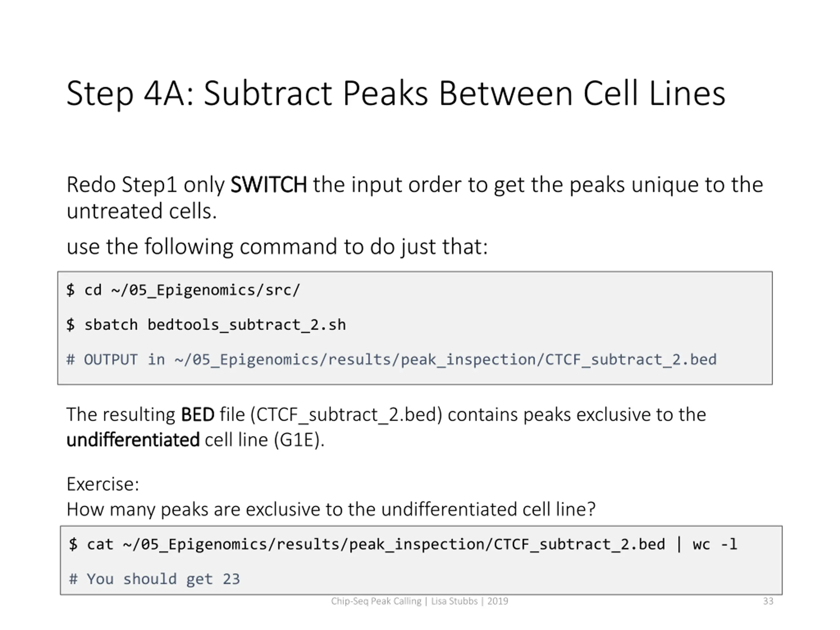
Task: Click slide number 33 in the footer
Action: [768, 601]
